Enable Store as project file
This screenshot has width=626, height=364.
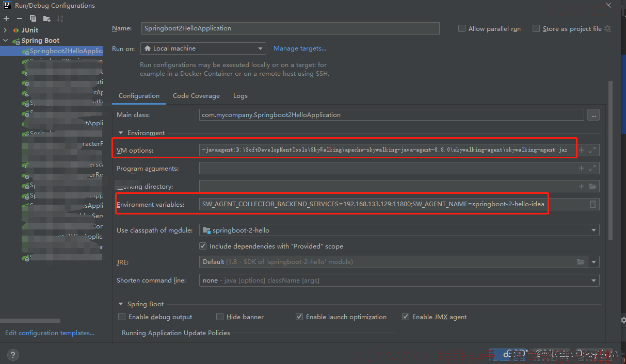pyautogui.click(x=536, y=29)
